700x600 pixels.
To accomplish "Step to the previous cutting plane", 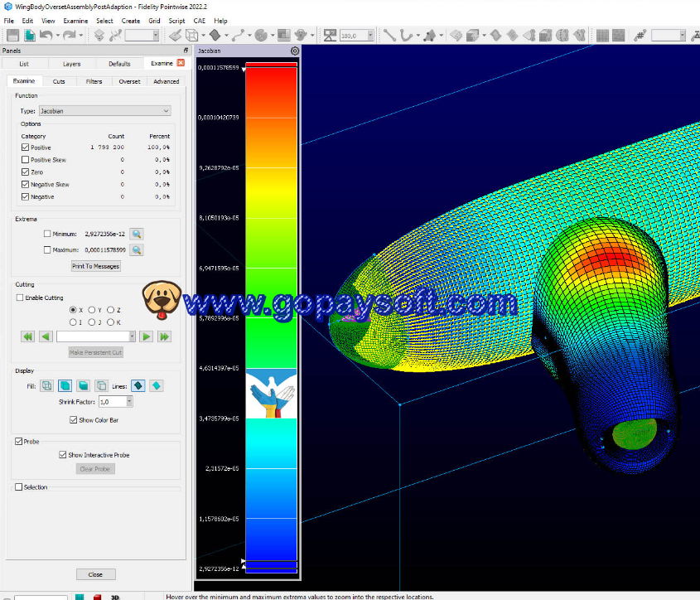I will coord(46,336).
